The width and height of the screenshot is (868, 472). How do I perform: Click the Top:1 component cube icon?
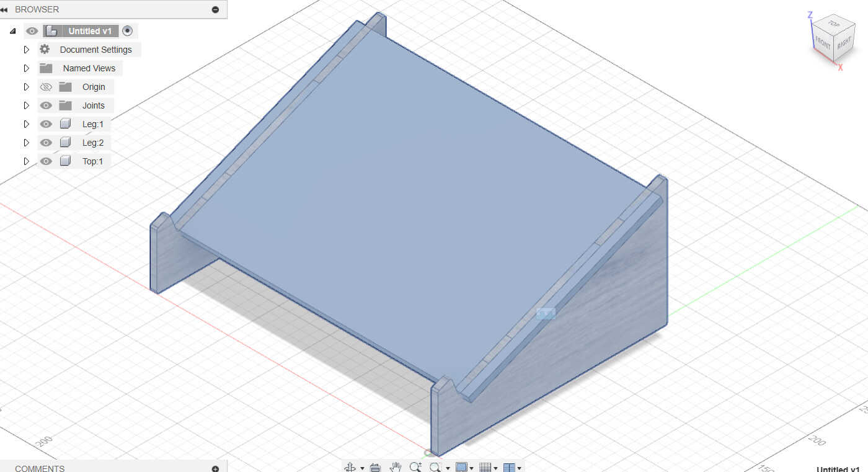click(65, 161)
